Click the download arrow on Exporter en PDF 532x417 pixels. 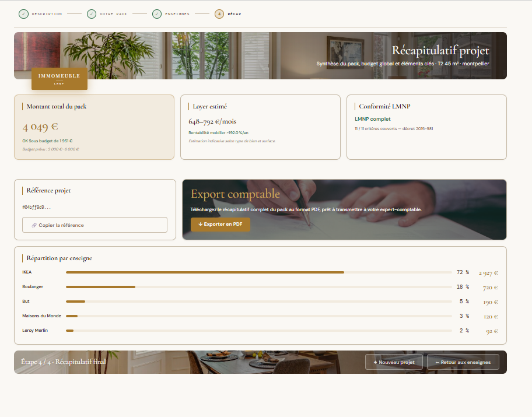click(x=200, y=224)
